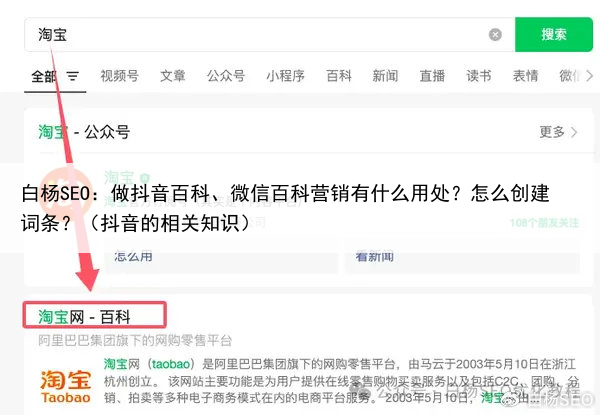Image resolution: width=600 pixels, height=415 pixels.
Task: Go to the 百科 tab
Action: 339,76
